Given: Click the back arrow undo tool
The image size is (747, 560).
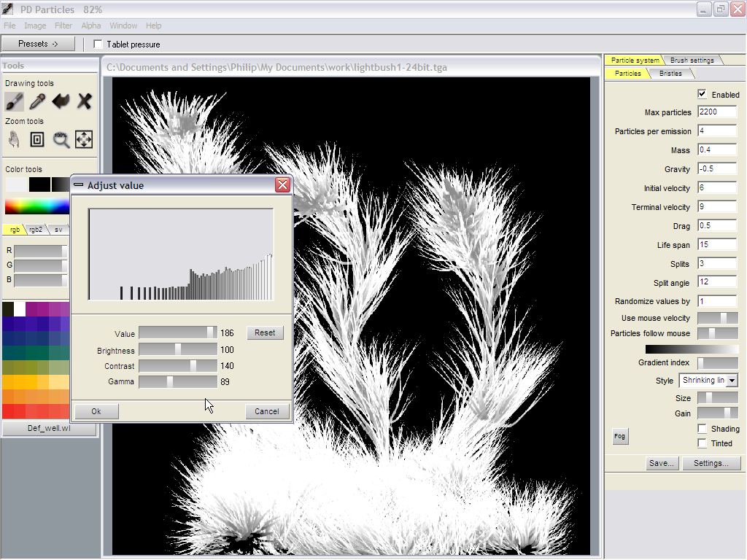Looking at the screenshot, I should (61, 101).
